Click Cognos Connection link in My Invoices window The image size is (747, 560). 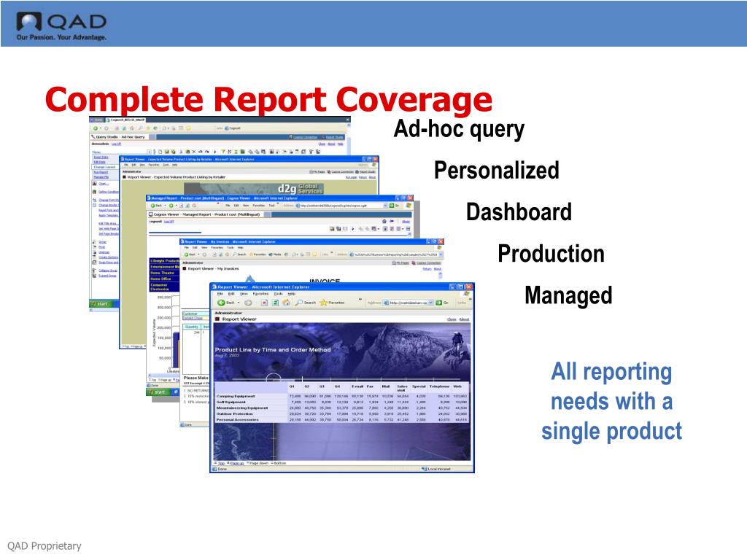pyautogui.click(x=425, y=262)
